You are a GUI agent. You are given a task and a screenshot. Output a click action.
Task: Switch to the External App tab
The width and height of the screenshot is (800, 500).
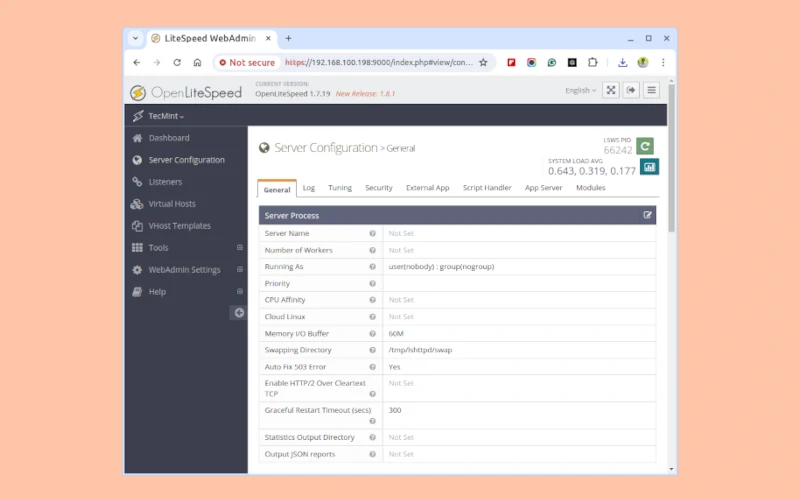428,188
